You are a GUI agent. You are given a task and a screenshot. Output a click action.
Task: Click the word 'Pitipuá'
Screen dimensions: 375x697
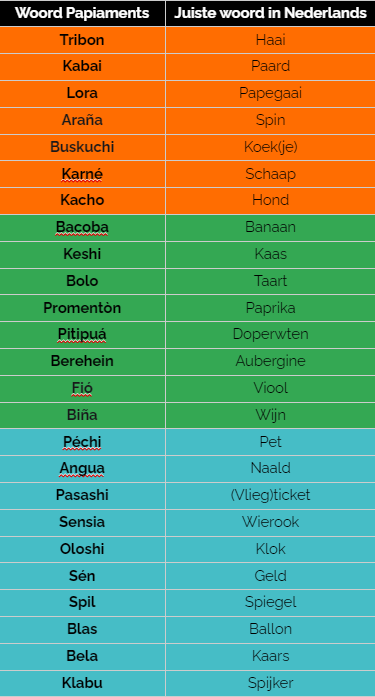(x=82, y=334)
